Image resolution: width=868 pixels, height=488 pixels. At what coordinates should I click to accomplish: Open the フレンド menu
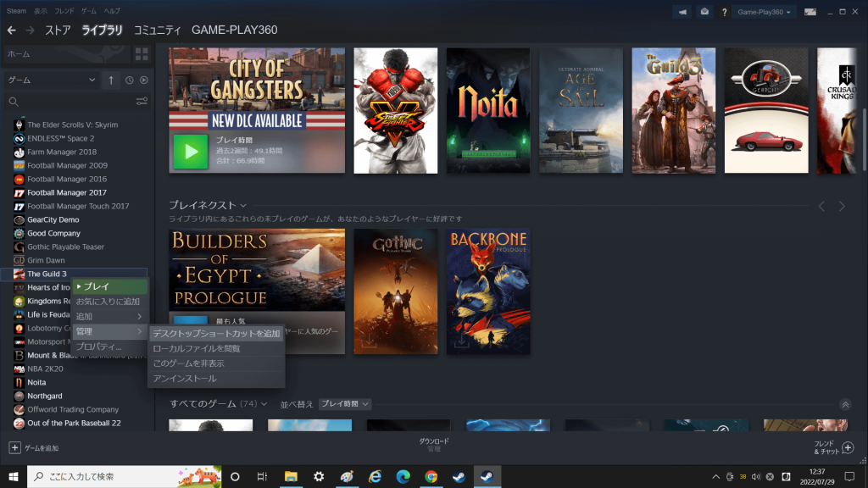pos(64,11)
